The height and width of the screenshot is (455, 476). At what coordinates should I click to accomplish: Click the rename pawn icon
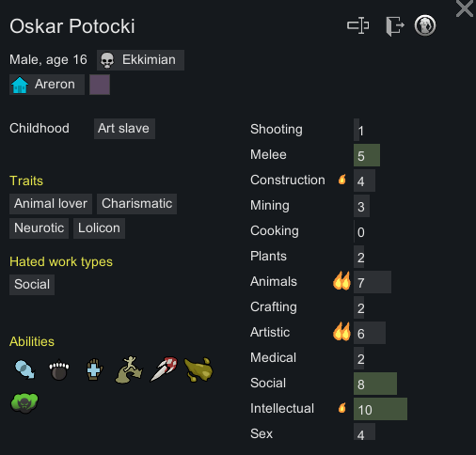pos(357,25)
